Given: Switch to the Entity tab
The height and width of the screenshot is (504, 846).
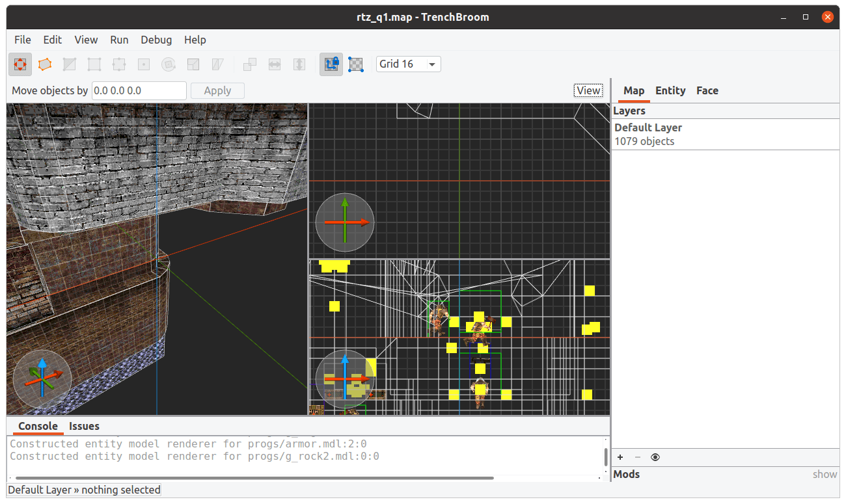Looking at the screenshot, I should pos(670,90).
